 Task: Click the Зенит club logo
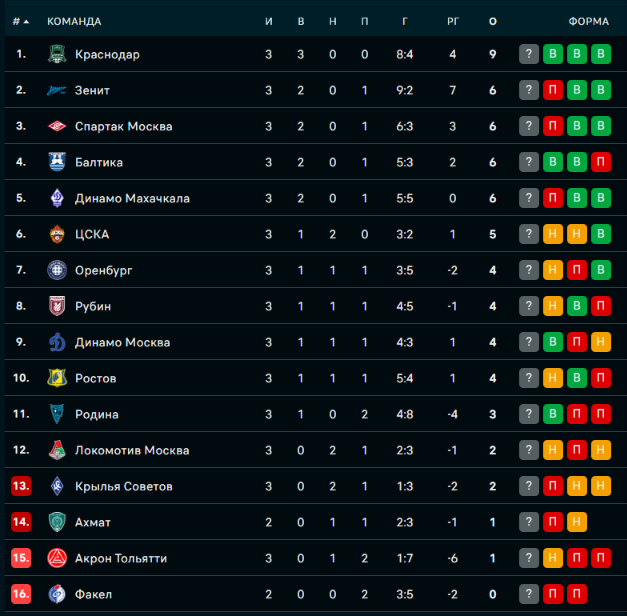[57, 90]
